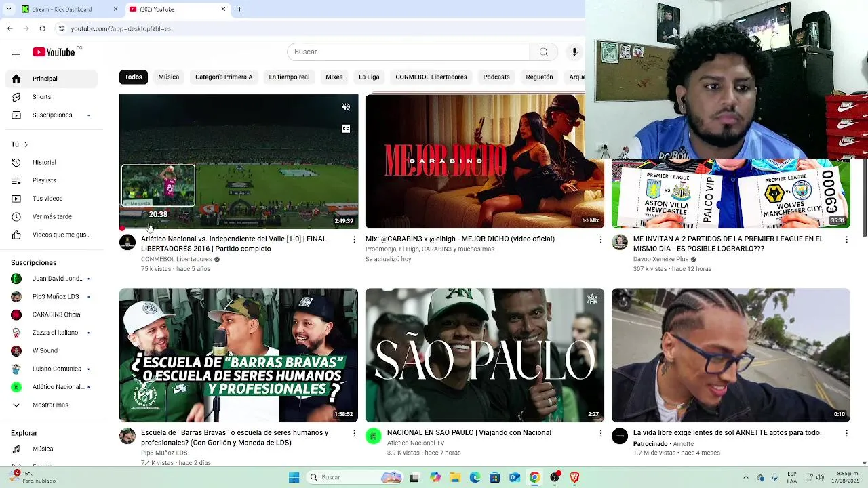Screen dimensions: 868x488
Task: Open Suscripciones in sidebar
Action: [x=52, y=115]
